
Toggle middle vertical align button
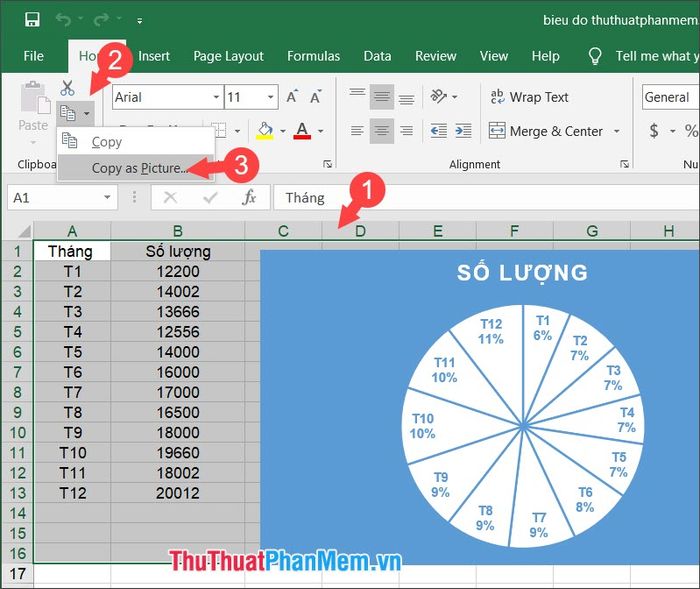tap(382, 97)
